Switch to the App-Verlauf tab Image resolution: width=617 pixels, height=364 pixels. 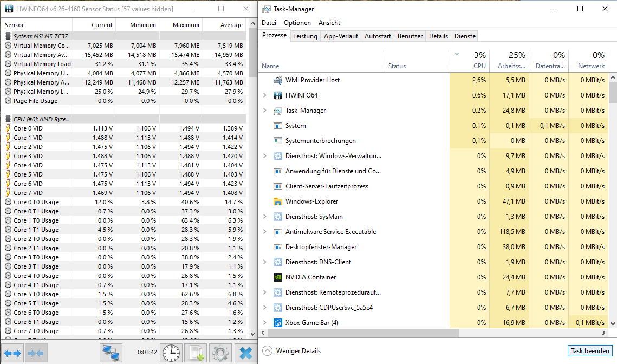pos(341,36)
